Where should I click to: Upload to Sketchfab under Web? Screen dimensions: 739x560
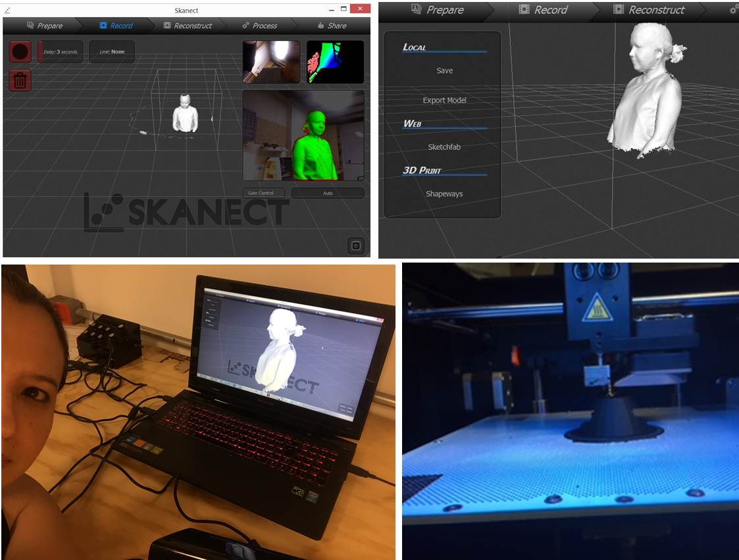coord(444,147)
